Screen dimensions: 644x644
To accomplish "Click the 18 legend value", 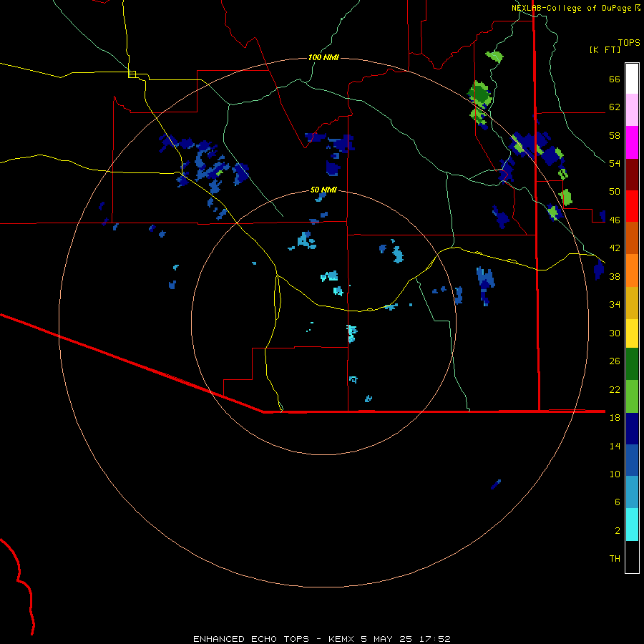I will tap(615, 418).
